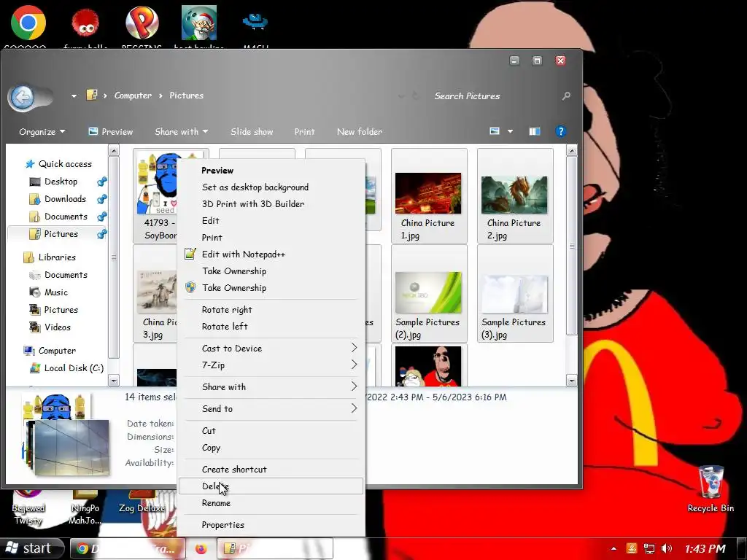747x560 pixels.
Task: Choose Edit with Notepad++
Action: (270, 254)
